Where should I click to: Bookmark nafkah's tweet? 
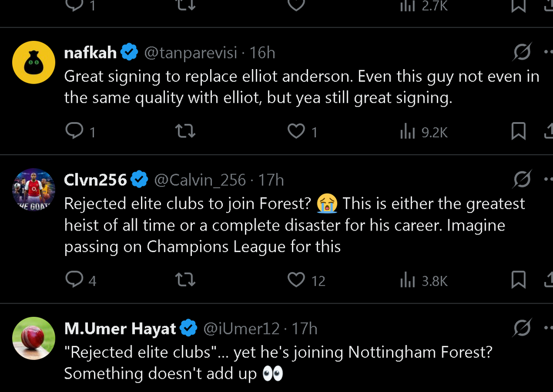click(519, 131)
